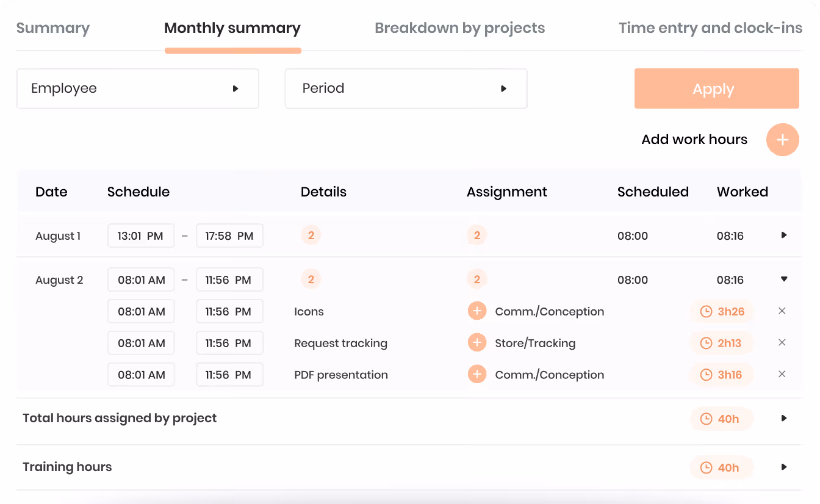This screenshot has height=504, width=820.
Task: Delete the Request tracking row
Action: click(782, 343)
